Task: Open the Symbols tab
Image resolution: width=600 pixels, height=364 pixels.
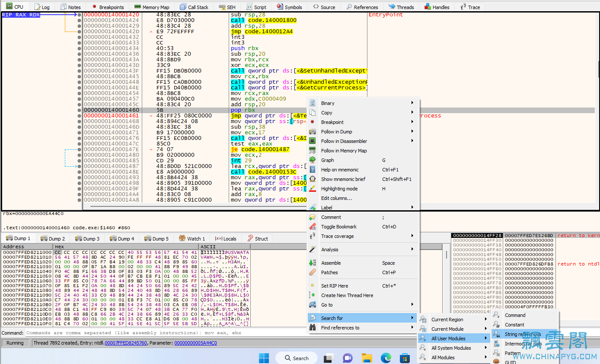Action: (x=289, y=7)
